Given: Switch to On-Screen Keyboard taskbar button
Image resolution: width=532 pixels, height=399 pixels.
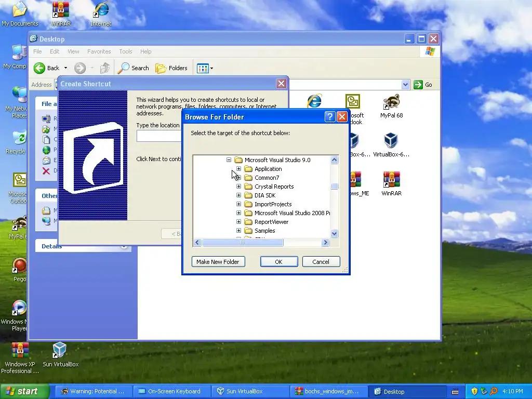Looking at the screenshot, I should (171, 391).
